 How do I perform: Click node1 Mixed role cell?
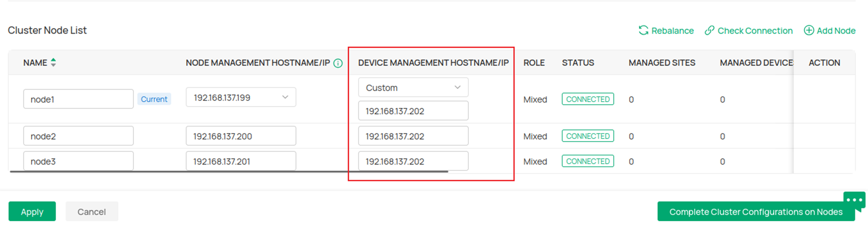pos(535,99)
